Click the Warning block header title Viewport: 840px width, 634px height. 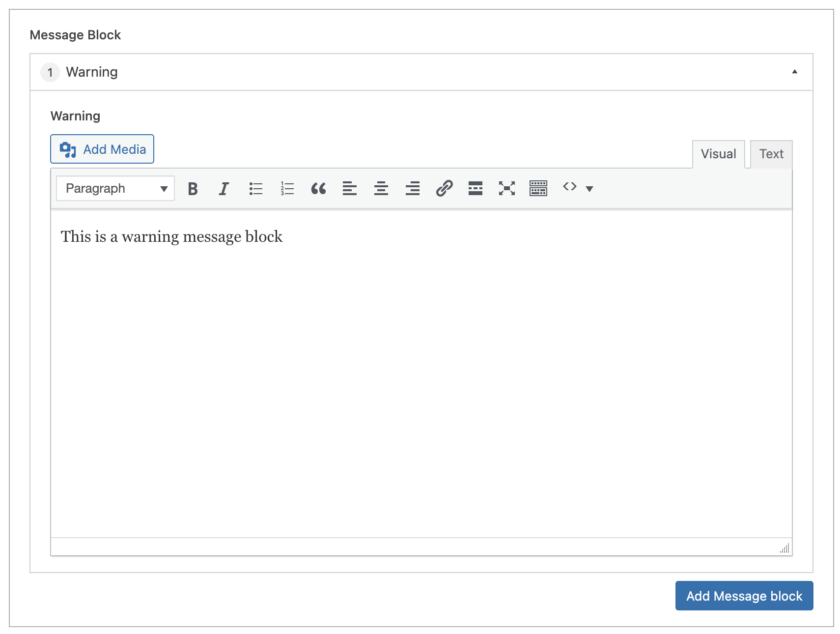[92, 72]
